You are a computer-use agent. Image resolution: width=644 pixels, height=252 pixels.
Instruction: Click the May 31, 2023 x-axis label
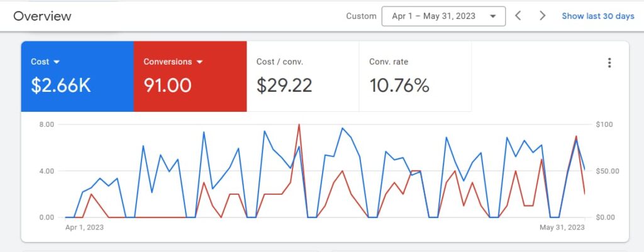(x=563, y=227)
